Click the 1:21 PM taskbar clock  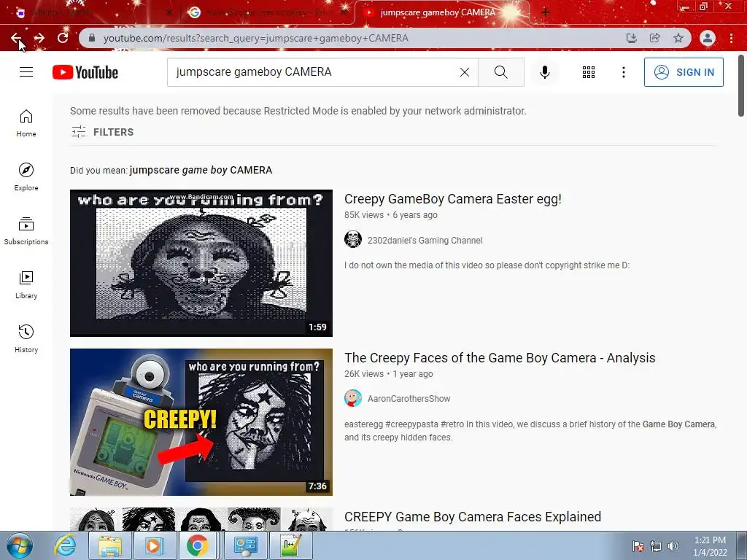(710, 545)
